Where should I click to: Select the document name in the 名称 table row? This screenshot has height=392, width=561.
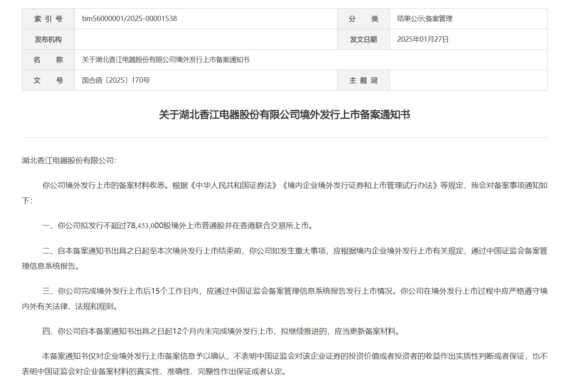pyautogui.click(x=166, y=60)
